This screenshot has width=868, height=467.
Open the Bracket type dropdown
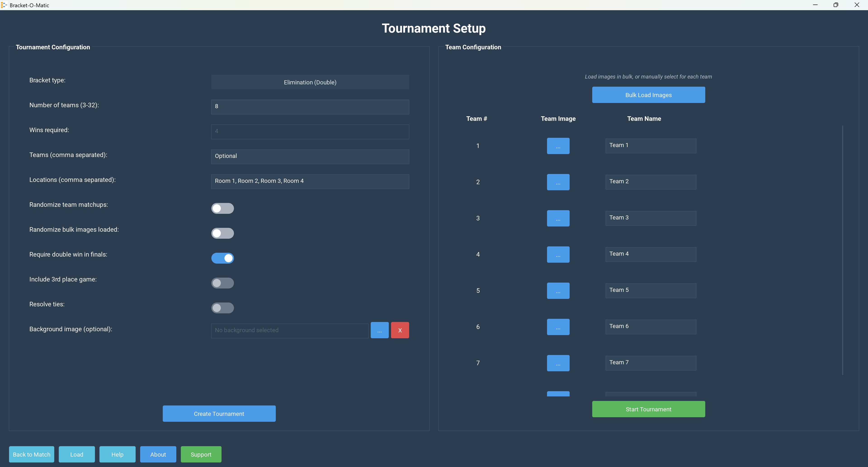tap(310, 82)
